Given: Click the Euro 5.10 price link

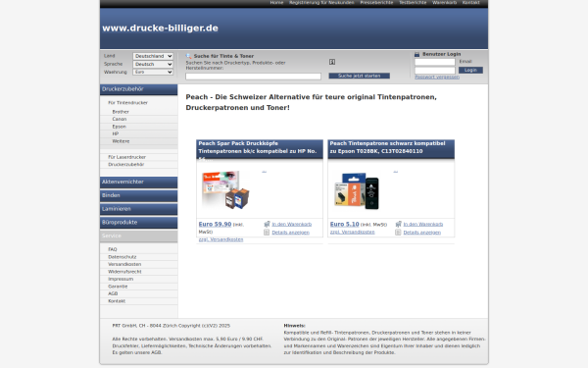Looking at the screenshot, I should (x=345, y=224).
